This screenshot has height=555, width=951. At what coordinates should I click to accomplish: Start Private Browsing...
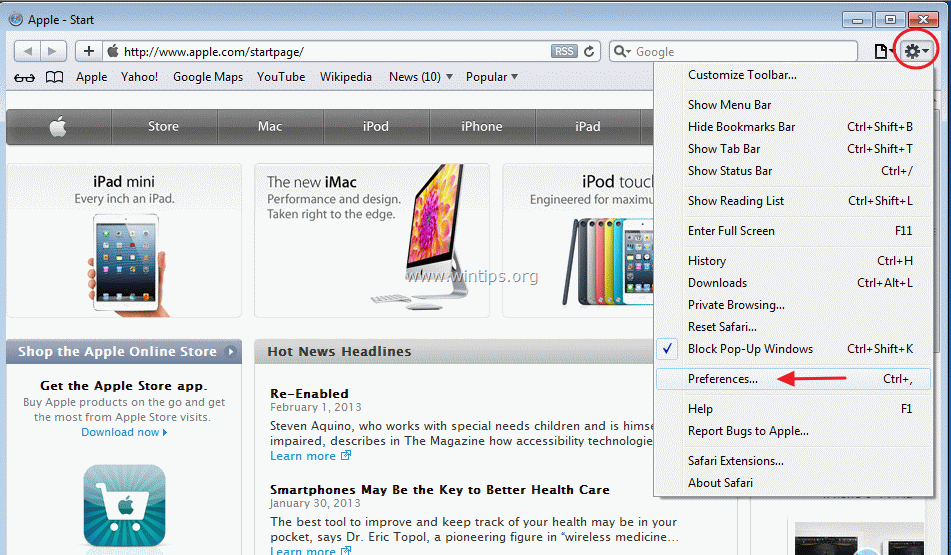793,305
